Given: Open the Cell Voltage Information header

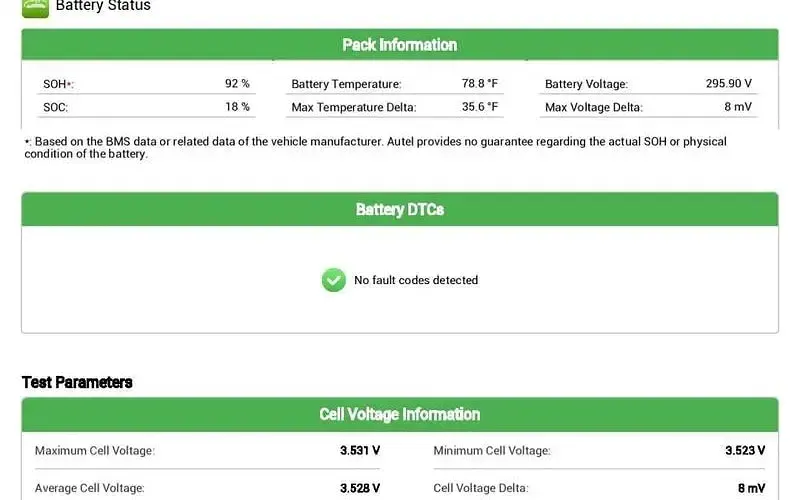Looking at the screenshot, I should pos(400,414).
